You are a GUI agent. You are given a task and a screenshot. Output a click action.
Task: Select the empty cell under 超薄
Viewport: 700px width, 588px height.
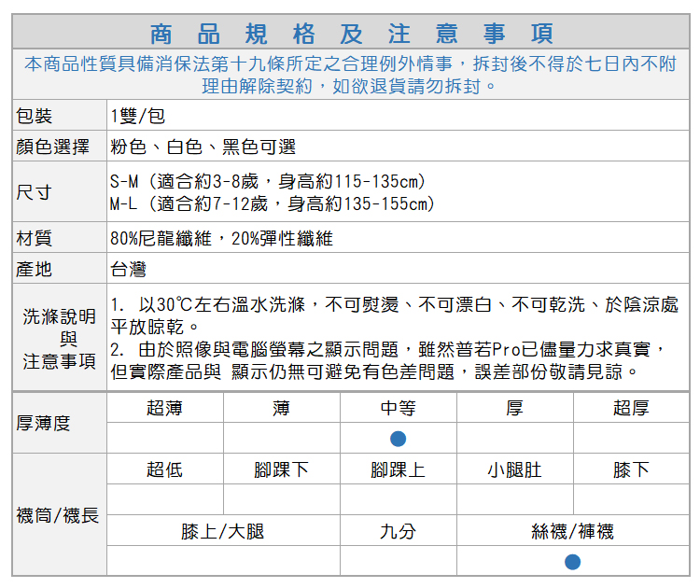pos(164,439)
